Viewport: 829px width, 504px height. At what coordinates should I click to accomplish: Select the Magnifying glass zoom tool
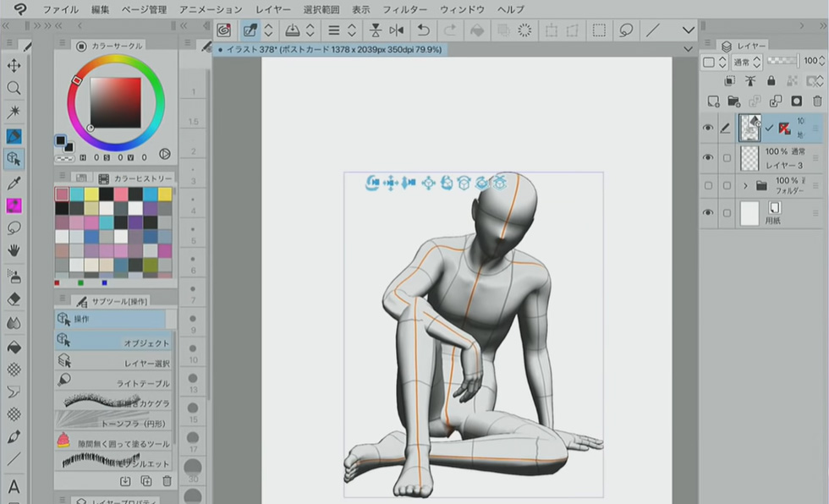tap(14, 88)
